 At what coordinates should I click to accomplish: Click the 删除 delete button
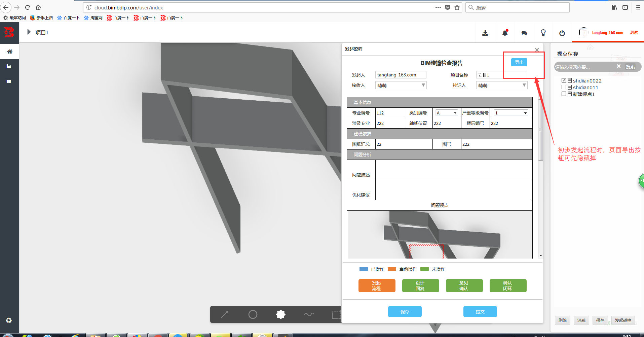(563, 321)
